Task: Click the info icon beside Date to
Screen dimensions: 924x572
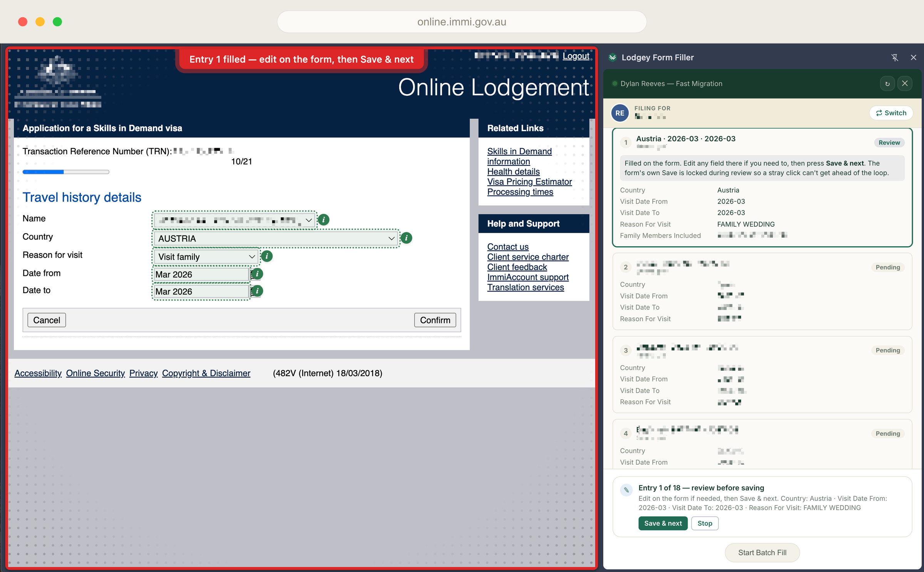Action: click(257, 291)
